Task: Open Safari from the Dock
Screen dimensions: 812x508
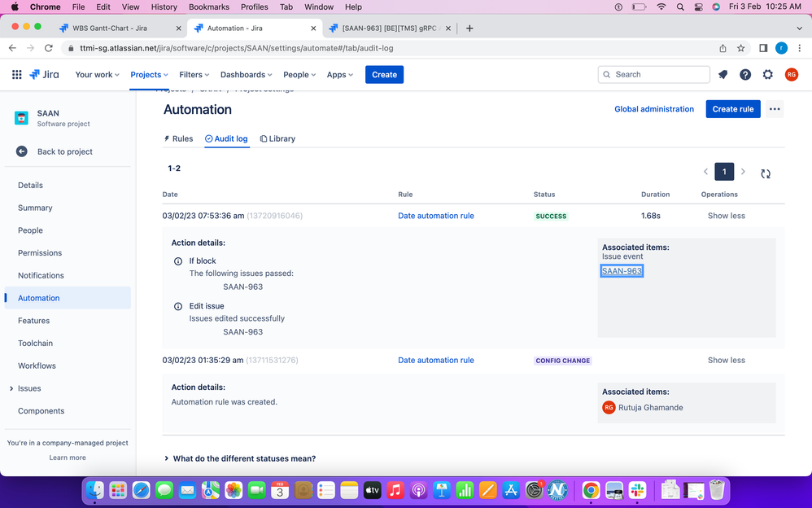Action: pyautogui.click(x=141, y=490)
